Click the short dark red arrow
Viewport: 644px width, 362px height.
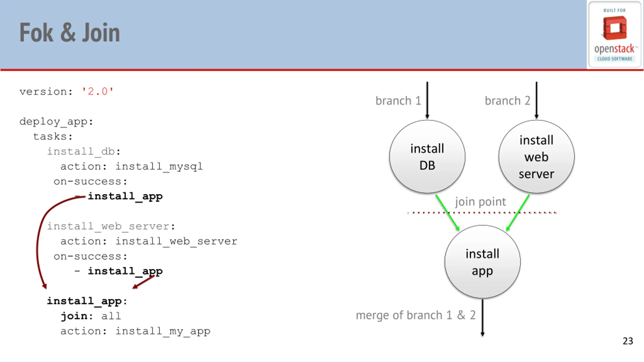click(143, 282)
